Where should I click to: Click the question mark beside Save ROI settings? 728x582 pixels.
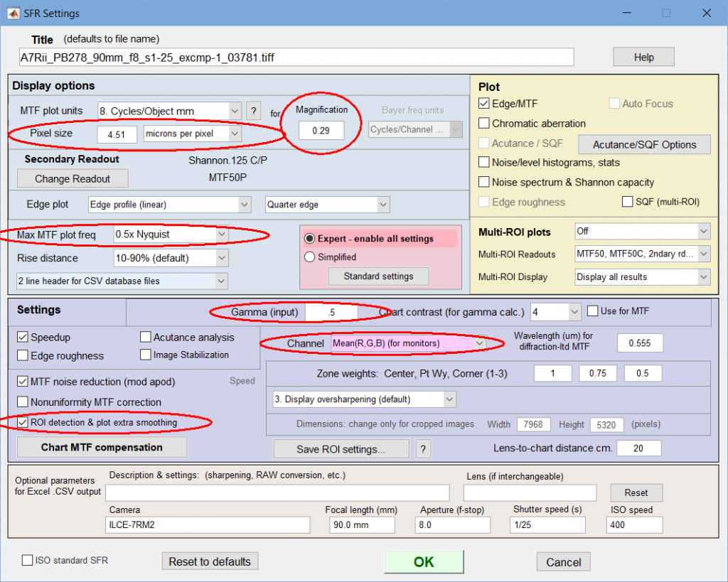[423, 448]
